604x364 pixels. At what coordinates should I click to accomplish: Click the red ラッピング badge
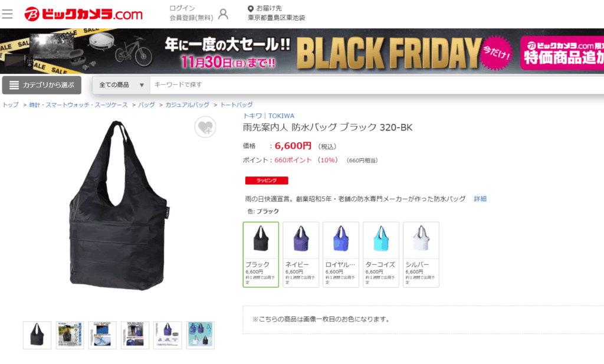coord(267,181)
